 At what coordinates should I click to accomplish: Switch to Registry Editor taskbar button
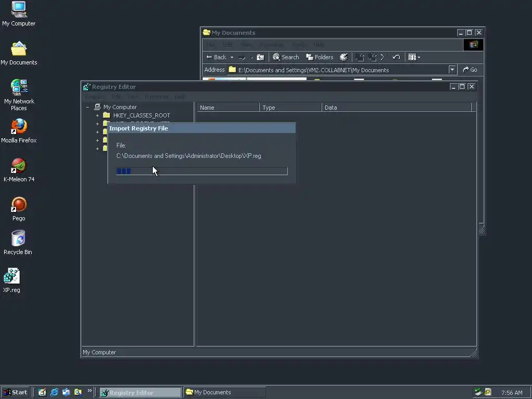click(x=140, y=393)
